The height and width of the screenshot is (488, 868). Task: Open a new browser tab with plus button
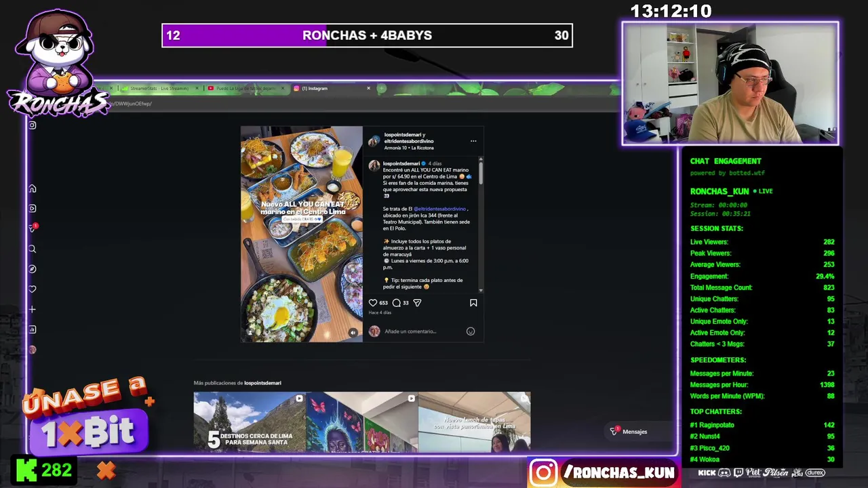click(382, 88)
